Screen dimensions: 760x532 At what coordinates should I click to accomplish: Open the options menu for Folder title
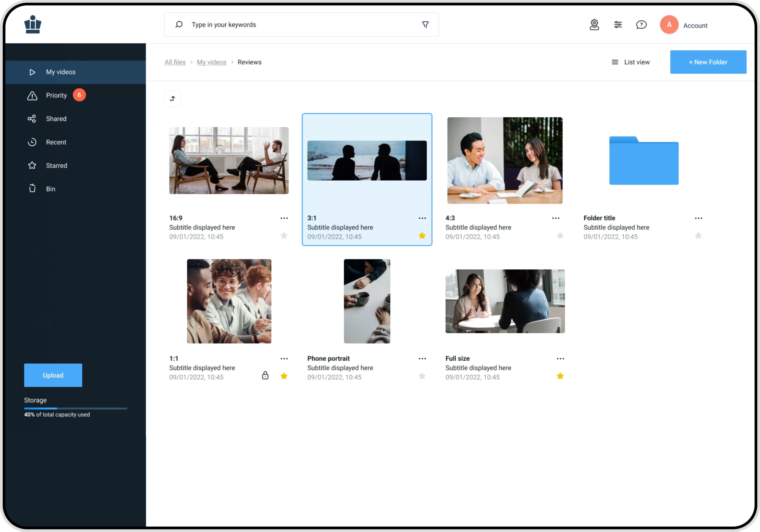[x=699, y=218]
